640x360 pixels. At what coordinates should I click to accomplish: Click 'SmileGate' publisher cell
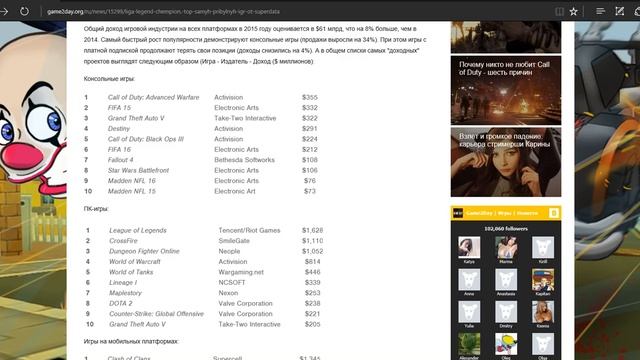pos(234,241)
